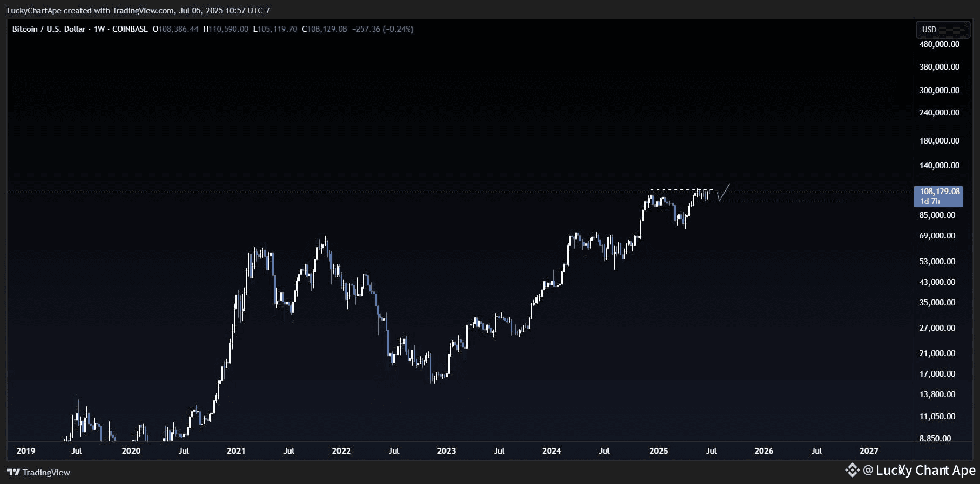Click the 2019 label on time axis
The width and height of the screenshot is (980, 484).
(26, 451)
